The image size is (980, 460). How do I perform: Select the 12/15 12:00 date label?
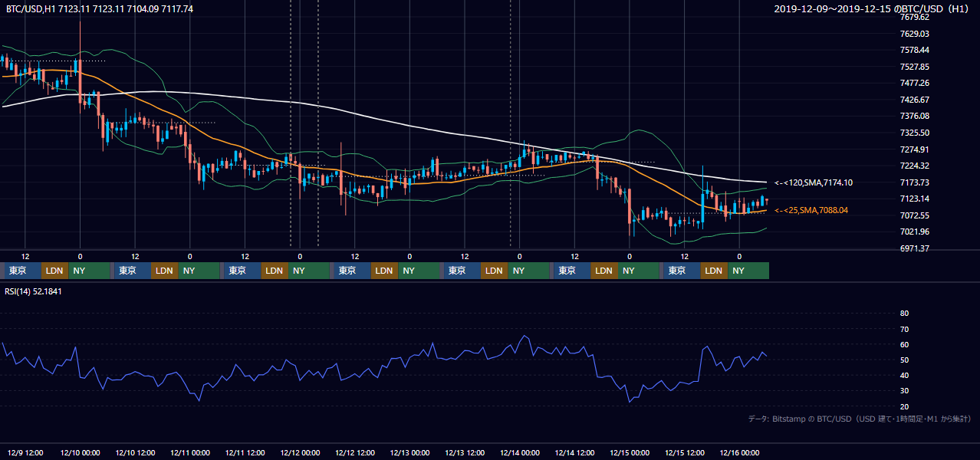pyautogui.click(x=685, y=452)
